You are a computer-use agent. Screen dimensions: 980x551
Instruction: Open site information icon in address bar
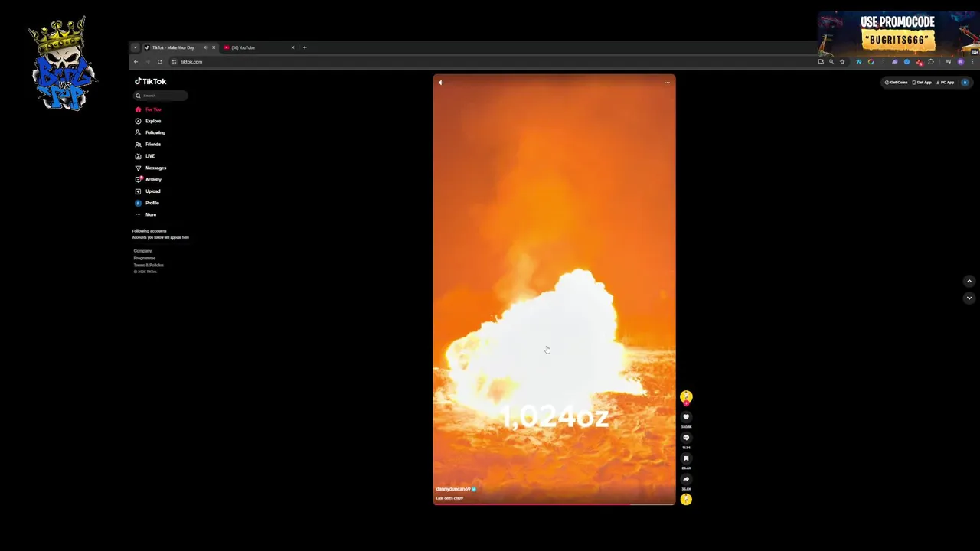[x=174, y=62]
